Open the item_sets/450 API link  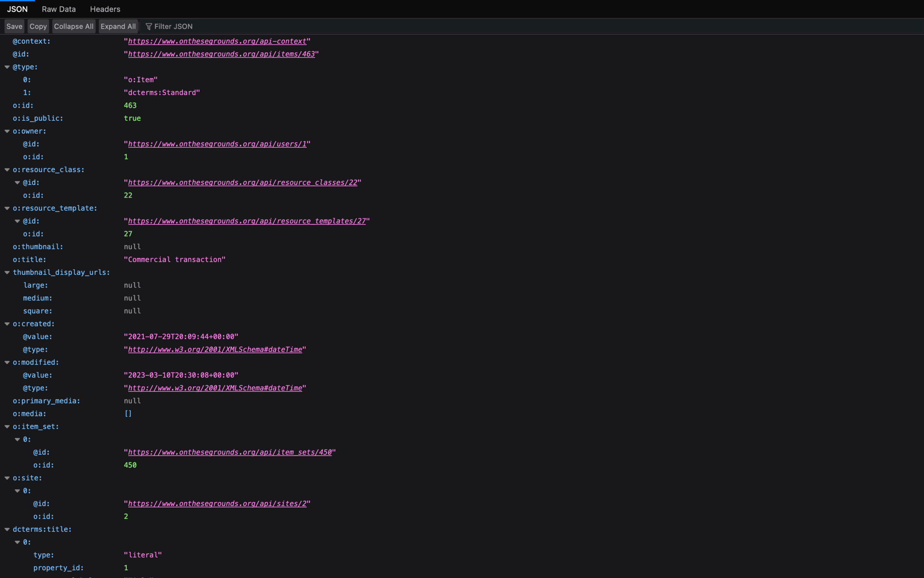(x=230, y=452)
